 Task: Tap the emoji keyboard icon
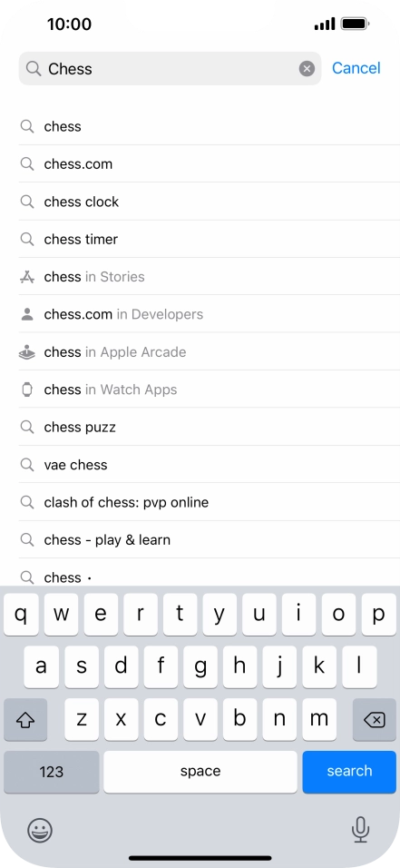tap(40, 831)
